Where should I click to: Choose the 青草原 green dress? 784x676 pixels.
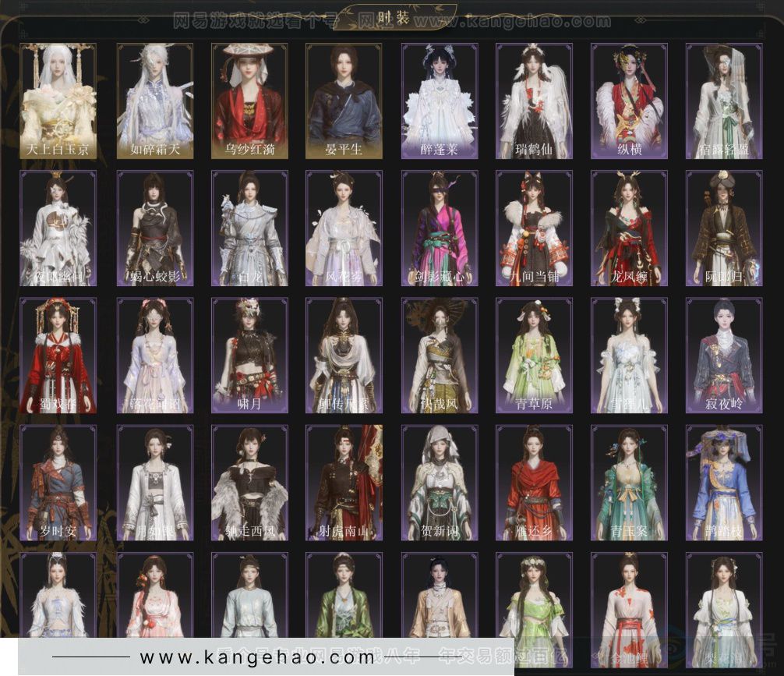coord(534,356)
